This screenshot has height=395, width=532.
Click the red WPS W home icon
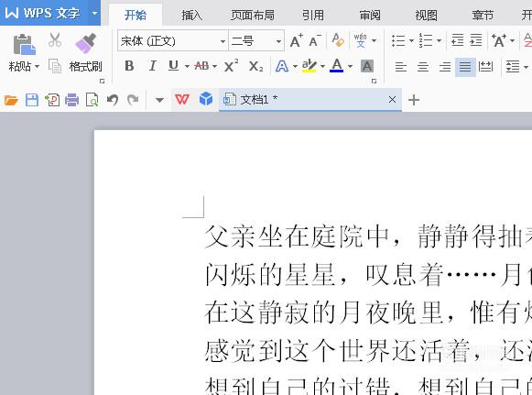point(182,100)
